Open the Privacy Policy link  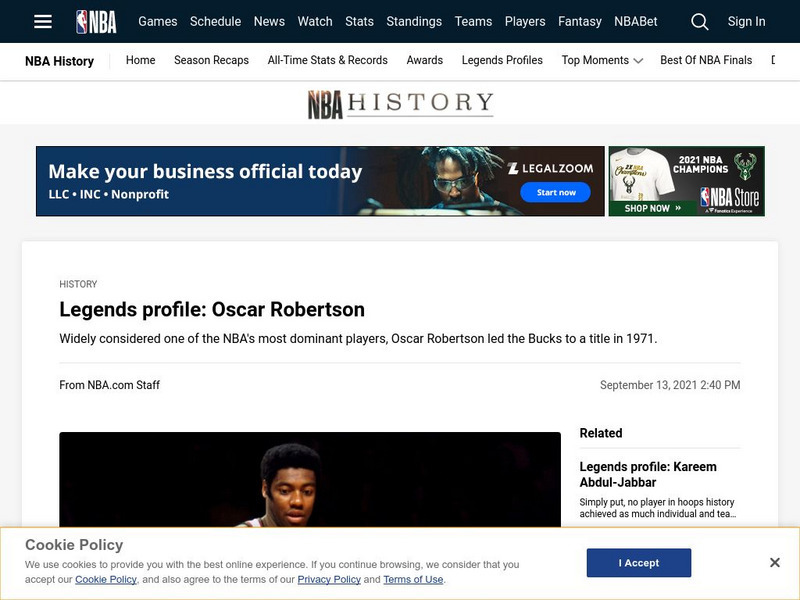pos(329,580)
